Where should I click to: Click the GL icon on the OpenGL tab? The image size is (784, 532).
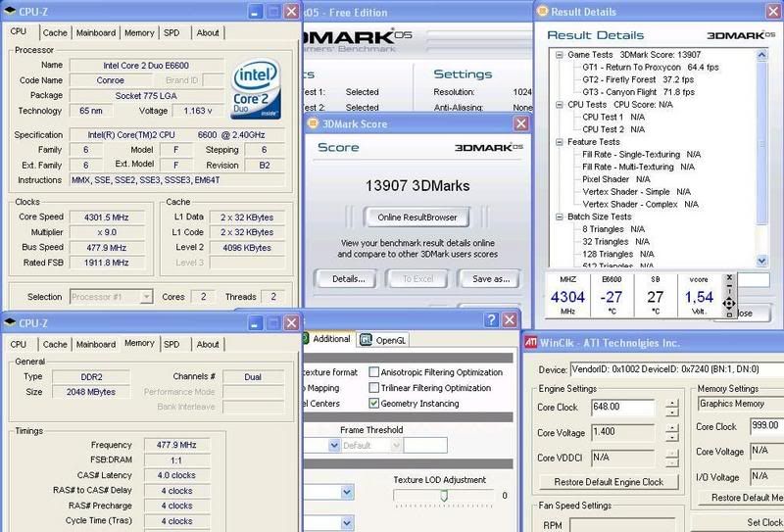point(366,340)
